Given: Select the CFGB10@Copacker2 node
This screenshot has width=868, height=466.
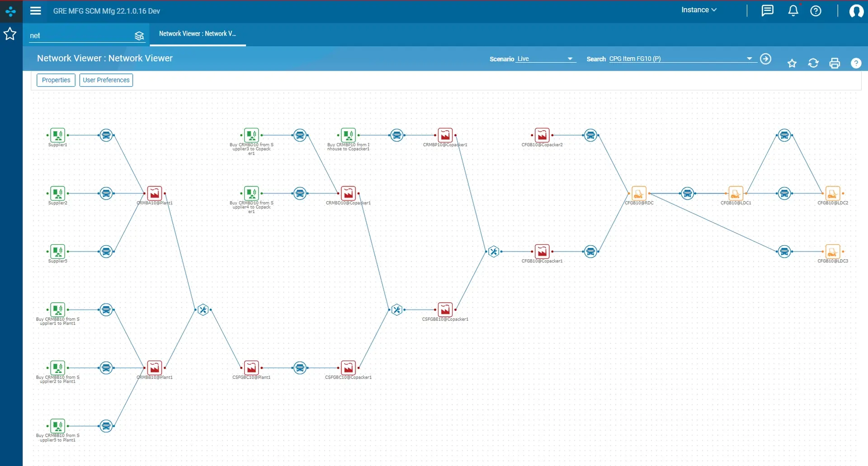Looking at the screenshot, I should (x=542, y=135).
